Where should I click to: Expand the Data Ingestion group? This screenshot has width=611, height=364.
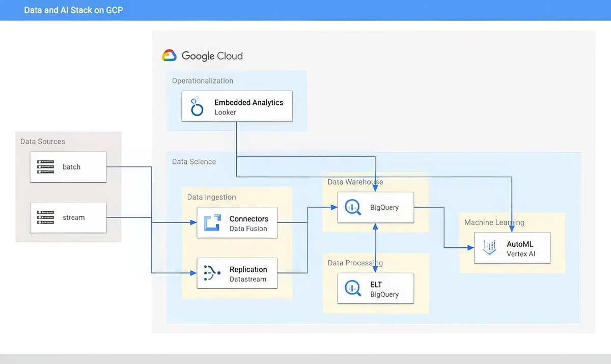pos(211,197)
